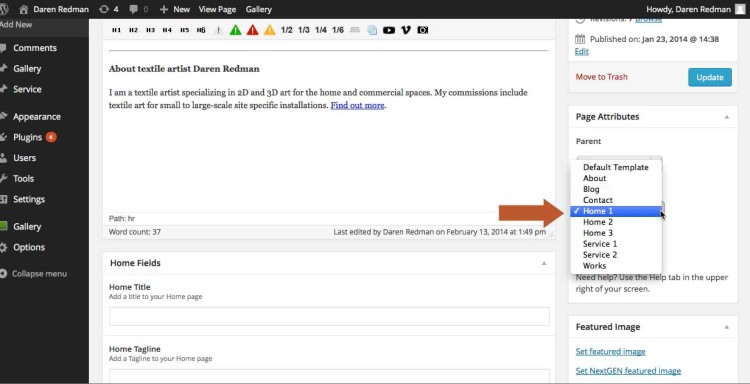750x384 pixels.
Task: Collapse the Featured Image panel
Action: 727,327
